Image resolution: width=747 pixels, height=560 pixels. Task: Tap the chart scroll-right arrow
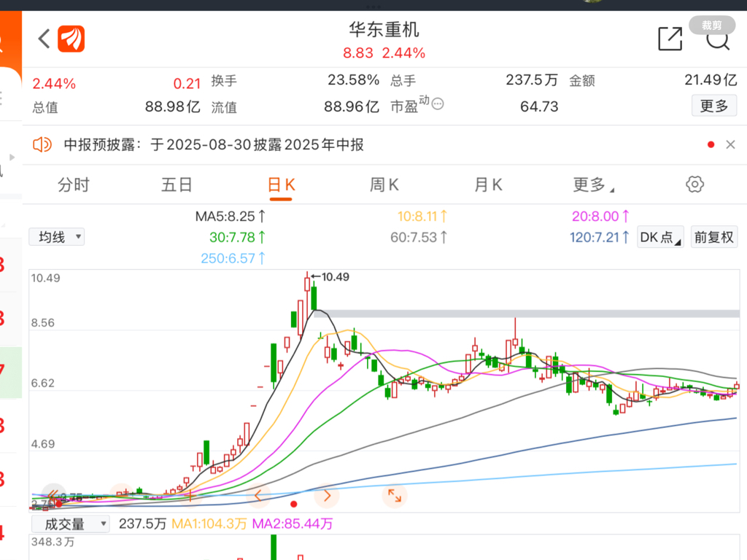[327, 495]
